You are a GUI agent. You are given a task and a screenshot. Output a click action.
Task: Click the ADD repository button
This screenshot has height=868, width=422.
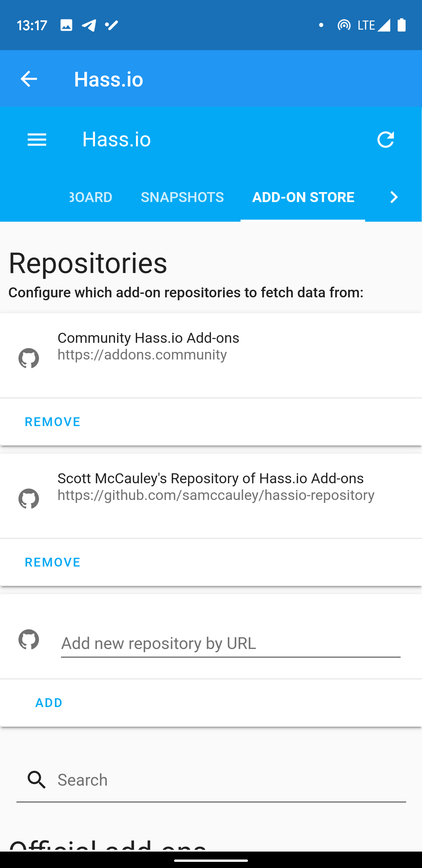pyautogui.click(x=49, y=703)
